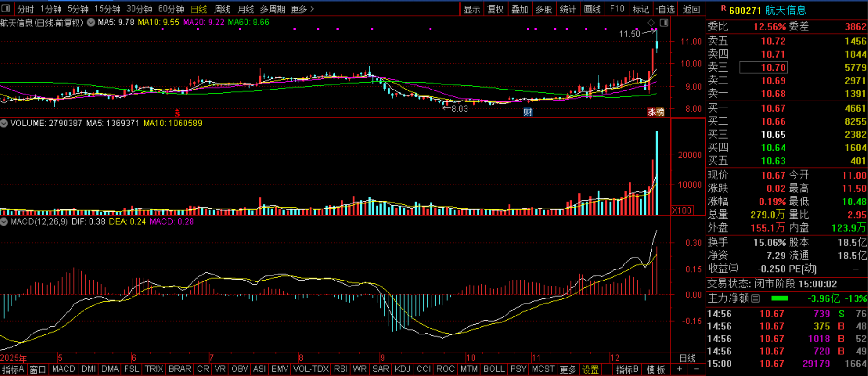Select the VOL-TDX indicator tab
This screenshot has height=376, width=868.
pos(311,369)
